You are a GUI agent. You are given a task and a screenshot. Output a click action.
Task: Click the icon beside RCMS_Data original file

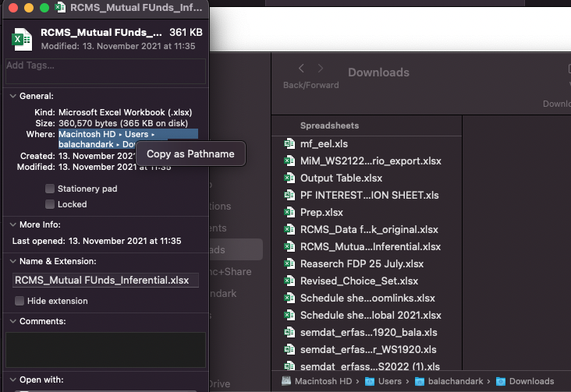pyautogui.click(x=289, y=229)
